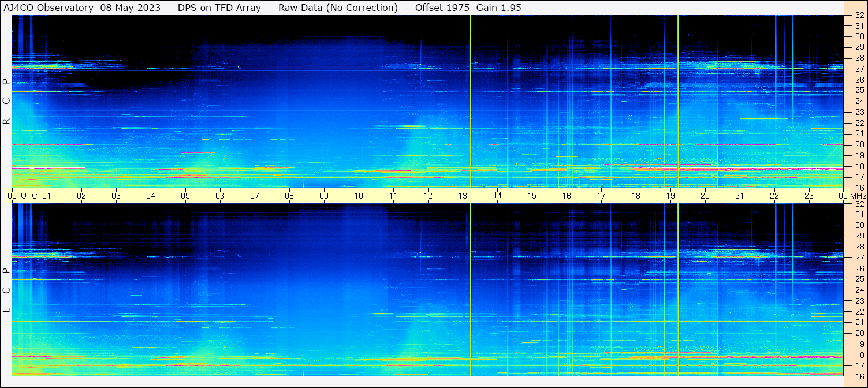Click the 28 MHz label of RCP panel

tap(859, 58)
